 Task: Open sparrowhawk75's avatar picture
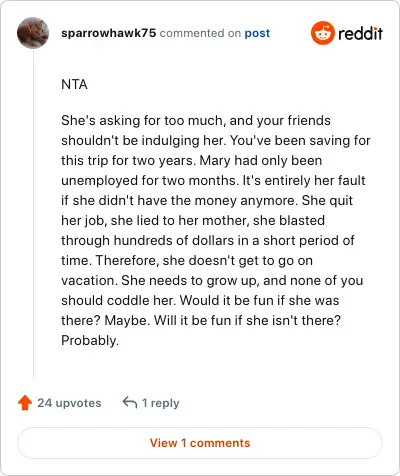click(33, 33)
